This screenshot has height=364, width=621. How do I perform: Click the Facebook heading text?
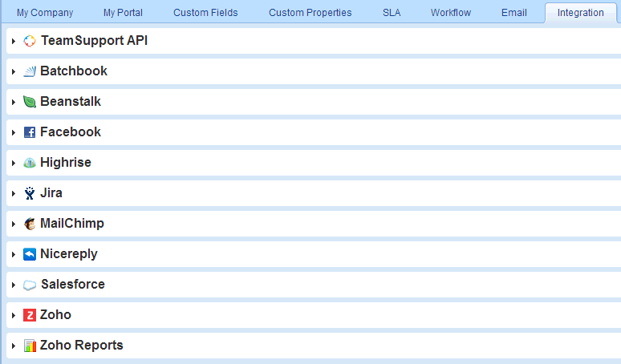click(x=71, y=131)
